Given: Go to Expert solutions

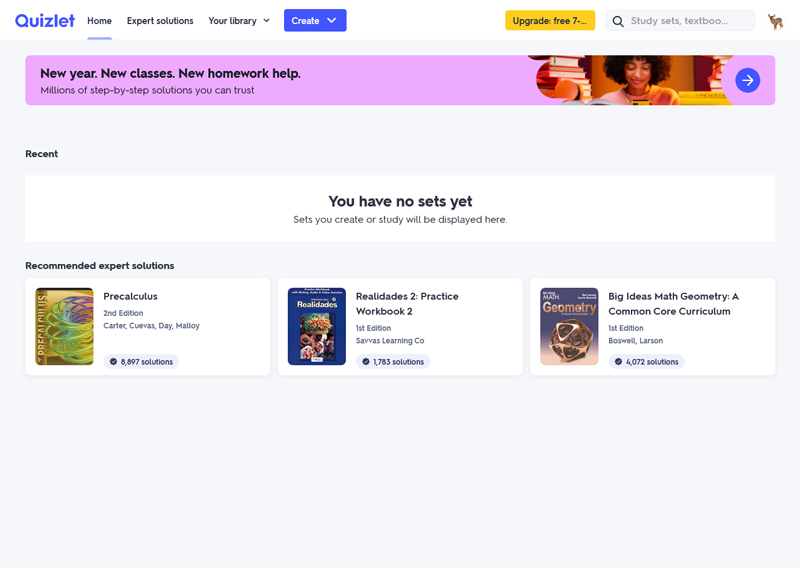Looking at the screenshot, I should point(160,21).
